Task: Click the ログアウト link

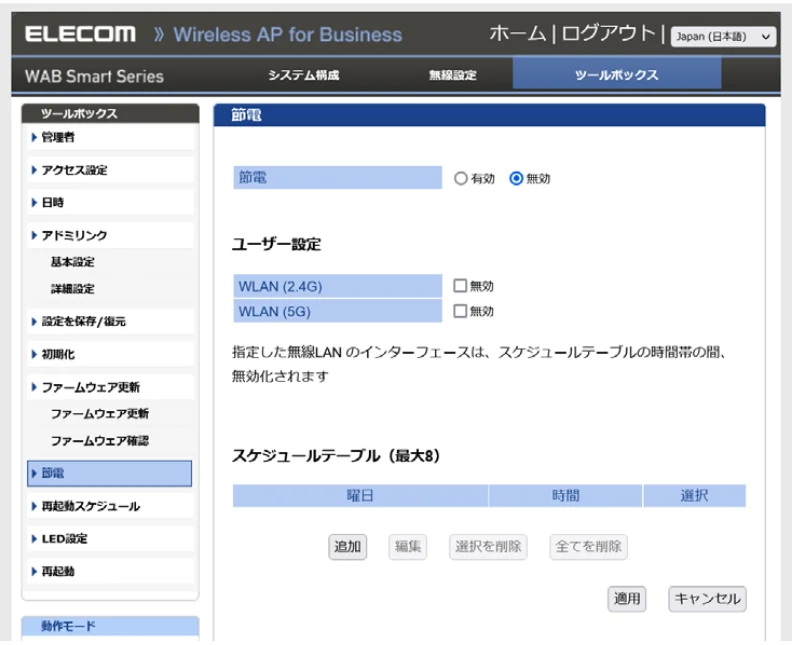Action: coord(609,34)
